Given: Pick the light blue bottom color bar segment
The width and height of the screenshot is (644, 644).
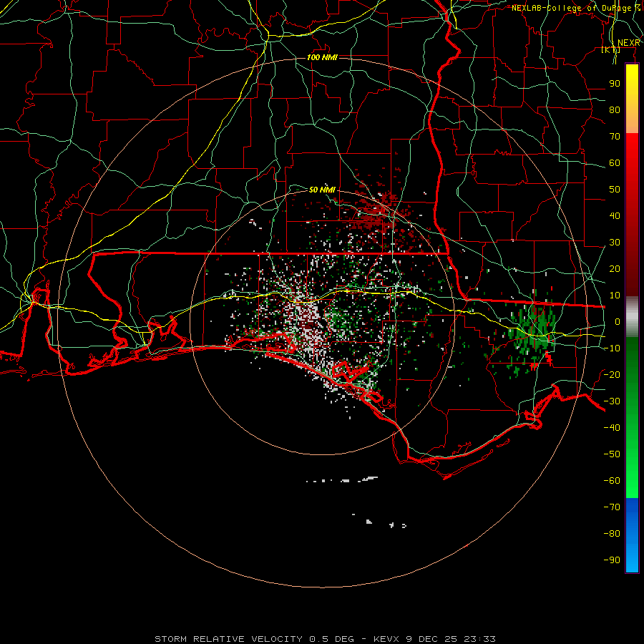Looking at the screenshot, I should tap(632, 555).
